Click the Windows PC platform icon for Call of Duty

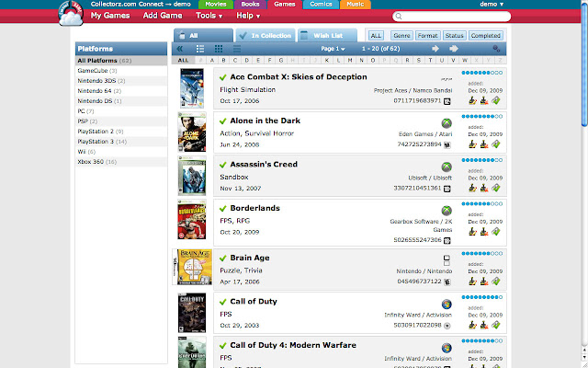447,305
